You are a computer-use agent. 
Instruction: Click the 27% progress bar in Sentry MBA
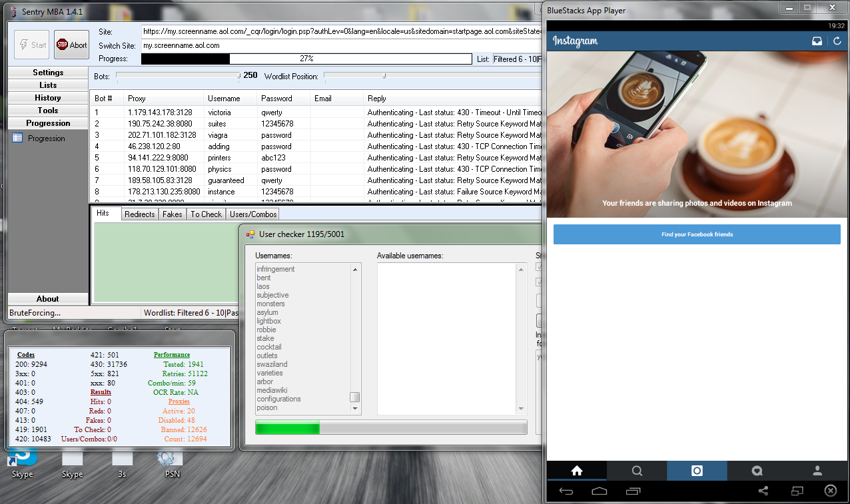coord(306,59)
